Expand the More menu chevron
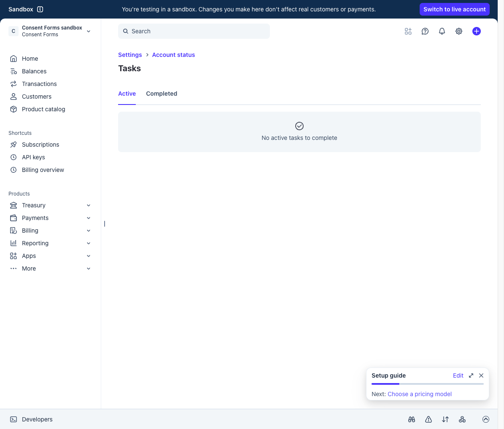 (x=89, y=268)
